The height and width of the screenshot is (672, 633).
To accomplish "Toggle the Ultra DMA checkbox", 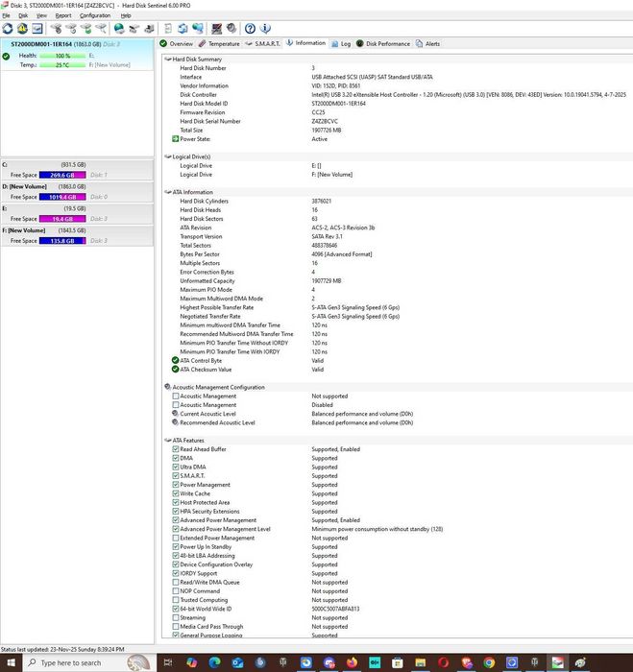I will 176,467.
